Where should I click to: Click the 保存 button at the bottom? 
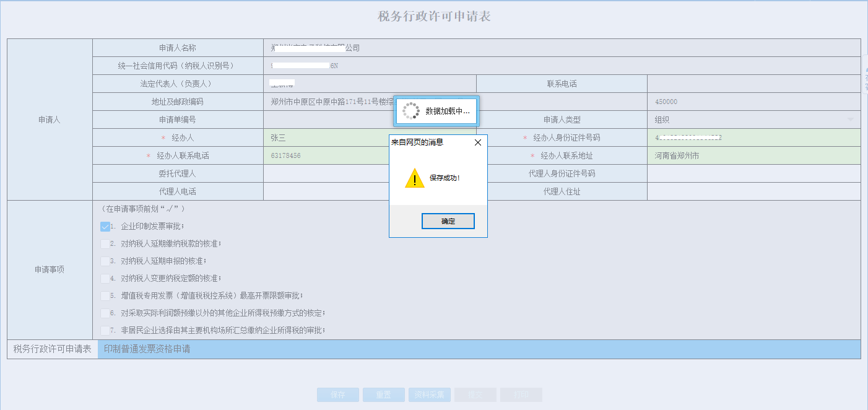coord(337,395)
